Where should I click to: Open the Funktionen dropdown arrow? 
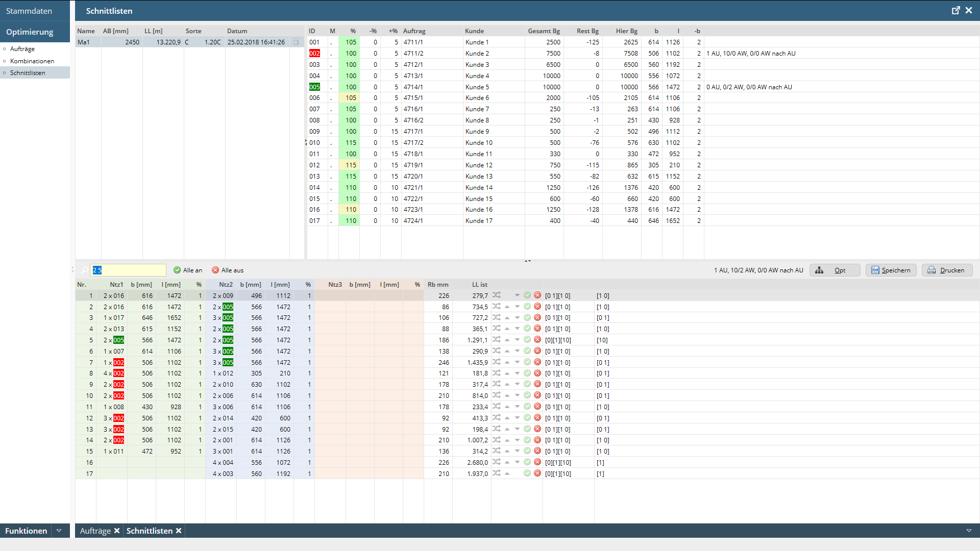(59, 531)
